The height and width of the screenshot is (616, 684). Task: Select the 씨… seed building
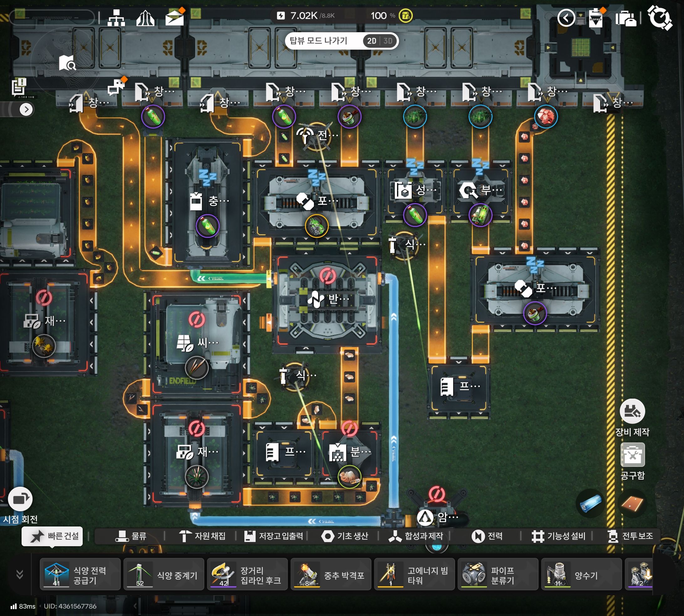click(197, 343)
